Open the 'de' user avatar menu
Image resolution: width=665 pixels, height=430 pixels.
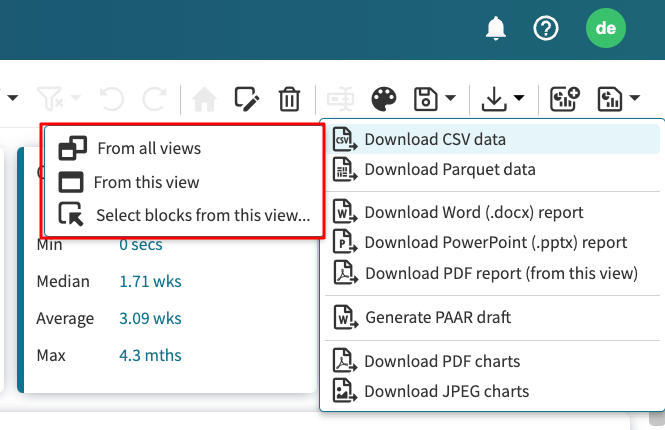pyautogui.click(x=605, y=28)
